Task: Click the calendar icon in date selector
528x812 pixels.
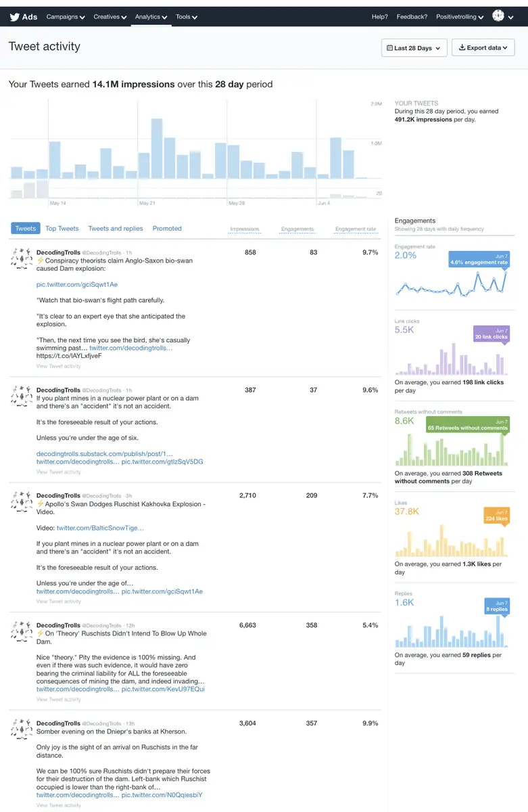Action: (x=389, y=48)
